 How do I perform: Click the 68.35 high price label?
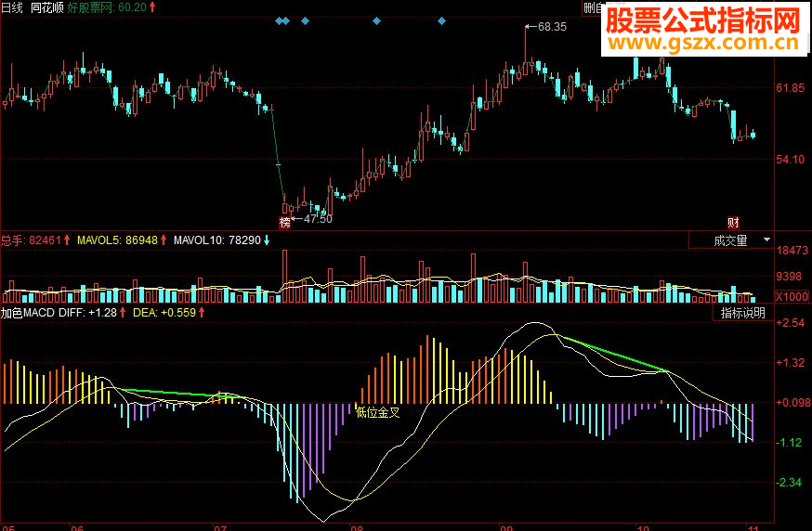(x=552, y=26)
